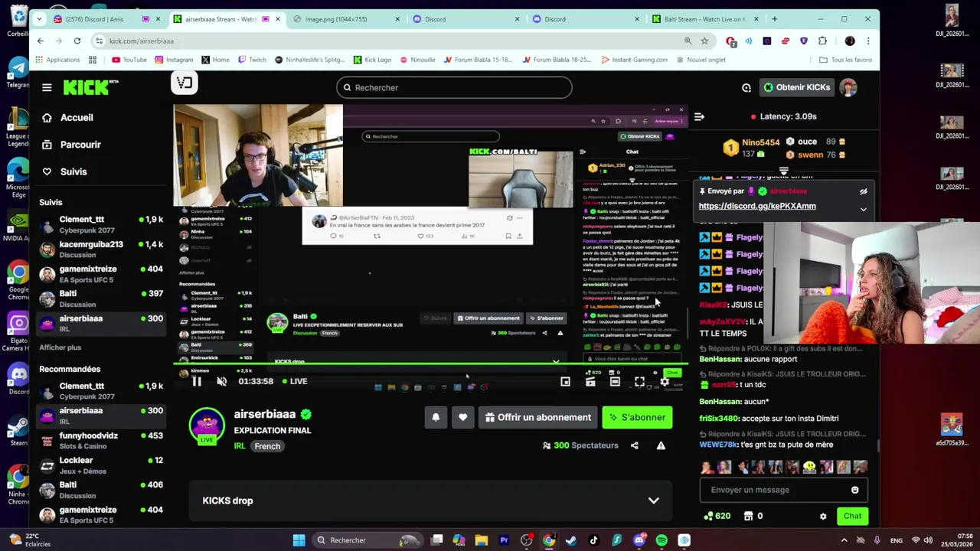Open the Chrome tab search dropdown

[x=40, y=19]
